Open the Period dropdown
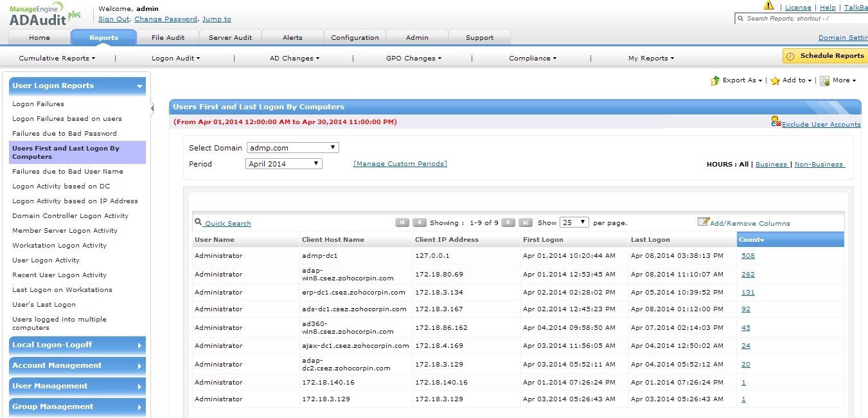Viewport: 868px width, 418px height. pos(284,164)
